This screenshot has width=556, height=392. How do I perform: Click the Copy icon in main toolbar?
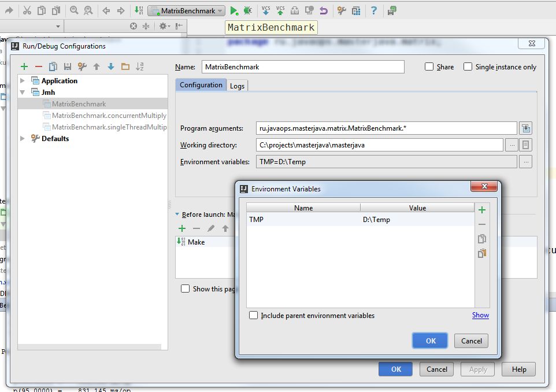(x=42, y=10)
